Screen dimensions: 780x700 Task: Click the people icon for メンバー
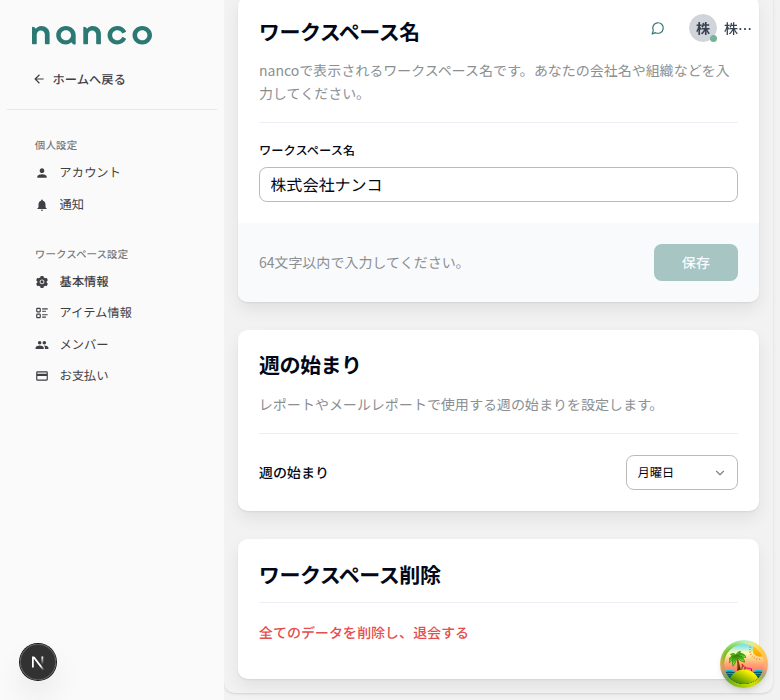(x=42, y=345)
